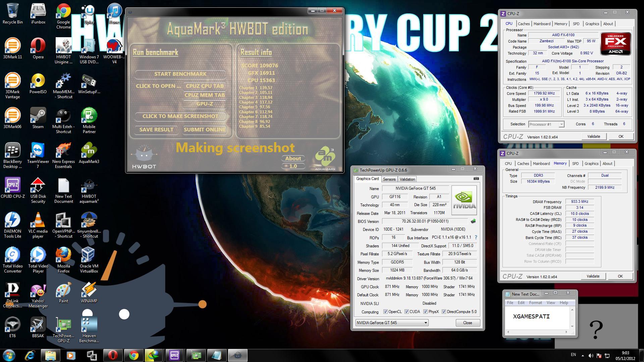Open Graphics tab in bottom CPU-Z window

pos(591,164)
